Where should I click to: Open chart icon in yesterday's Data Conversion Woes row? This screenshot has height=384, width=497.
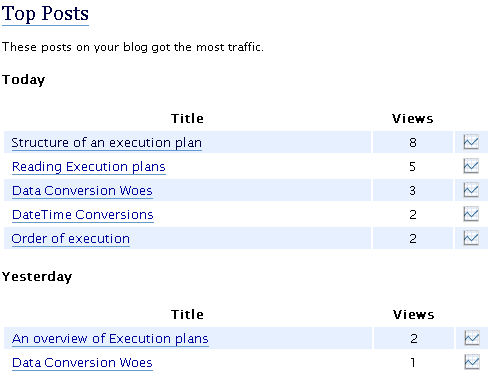[472, 362]
